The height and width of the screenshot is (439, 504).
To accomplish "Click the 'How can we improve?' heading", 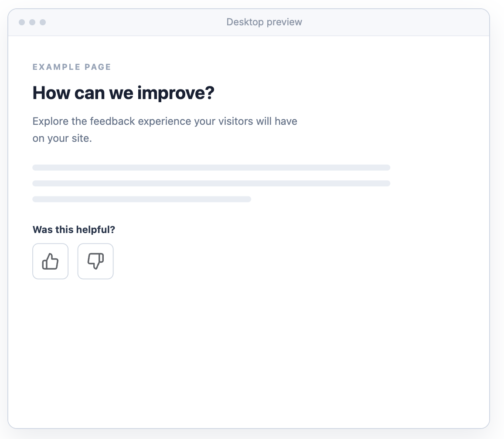I will pyautogui.click(x=123, y=93).
